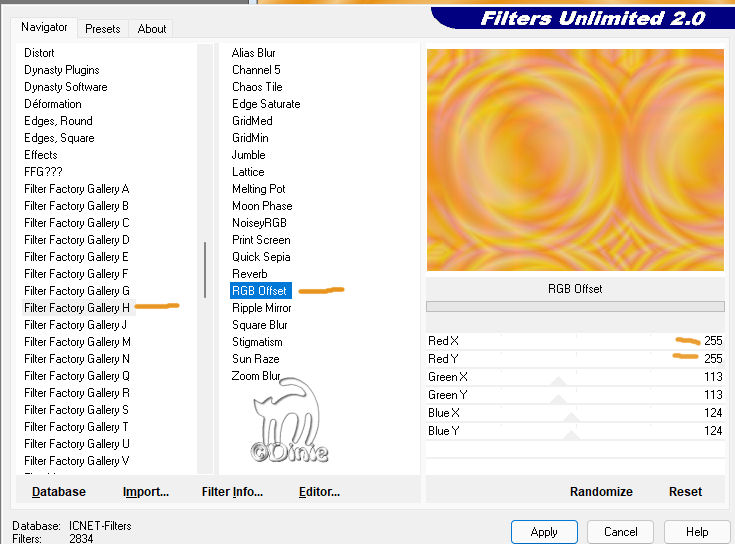Select Filter Factory Gallery A
Viewport: 735px width, 544px height.
[x=76, y=189]
